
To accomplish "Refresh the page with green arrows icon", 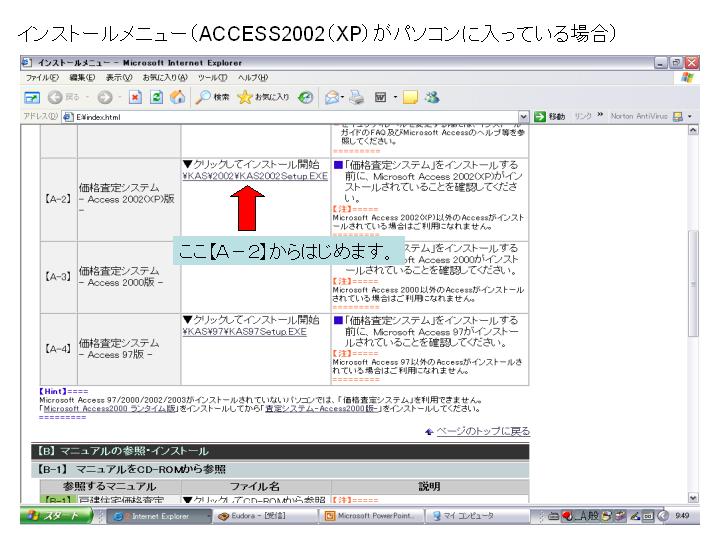I will (156, 97).
